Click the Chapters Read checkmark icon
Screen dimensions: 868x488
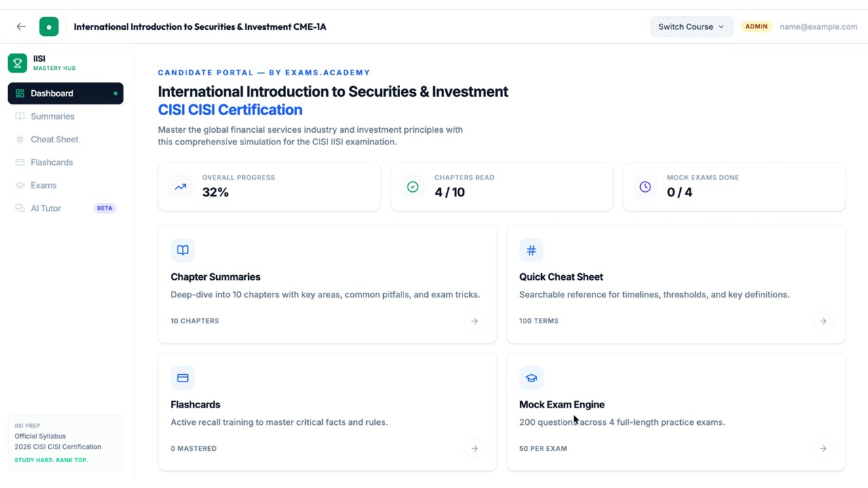[413, 186]
